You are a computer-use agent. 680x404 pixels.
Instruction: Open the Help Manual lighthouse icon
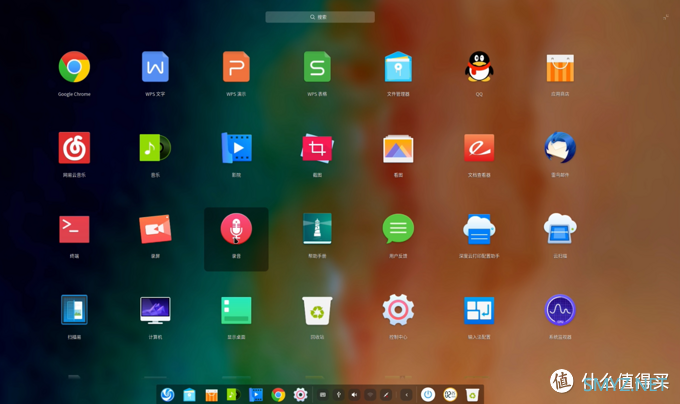pyautogui.click(x=317, y=228)
